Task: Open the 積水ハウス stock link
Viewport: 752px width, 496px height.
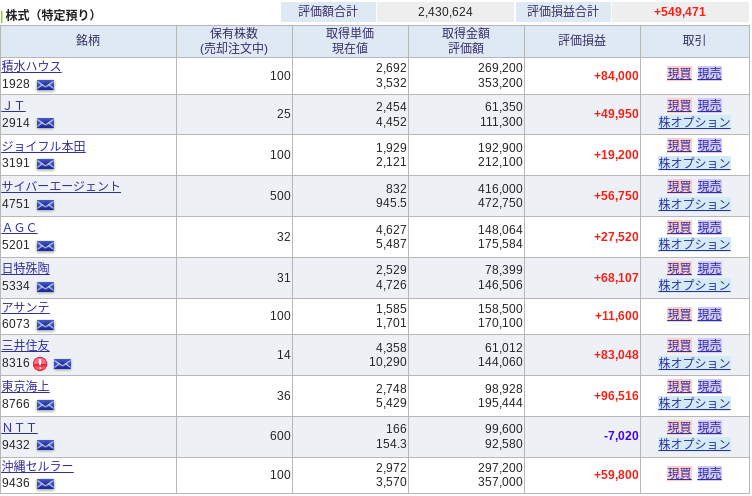Action: click(32, 66)
